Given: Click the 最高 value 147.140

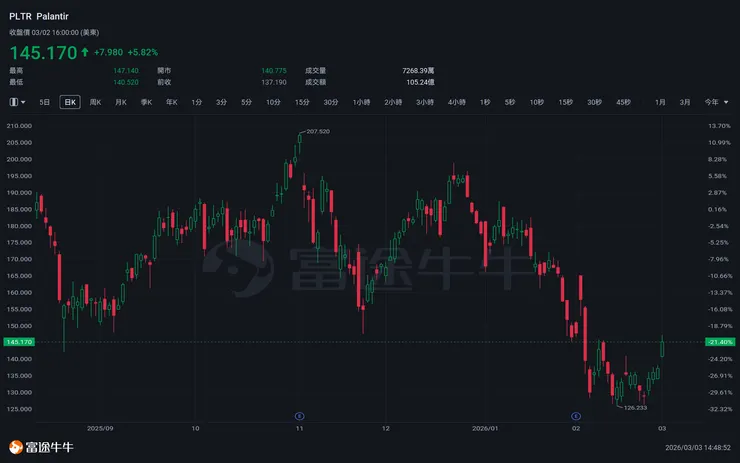Looking at the screenshot, I should pyautogui.click(x=126, y=71).
